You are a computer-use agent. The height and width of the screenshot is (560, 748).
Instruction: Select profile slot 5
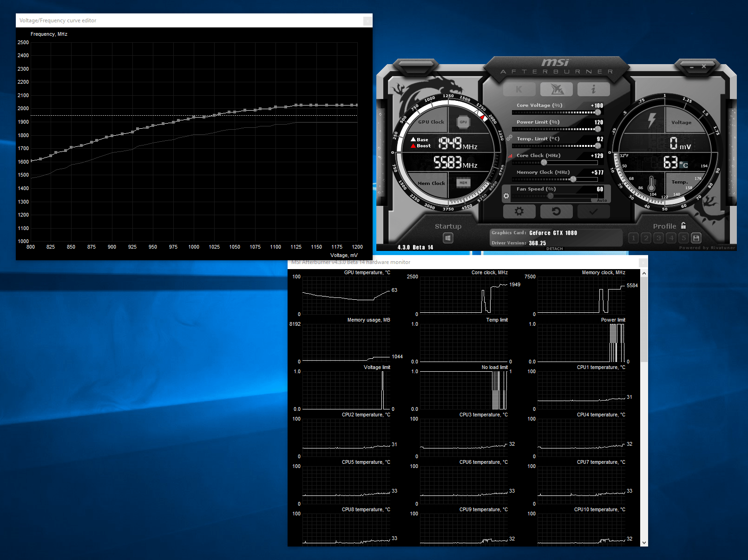click(683, 237)
